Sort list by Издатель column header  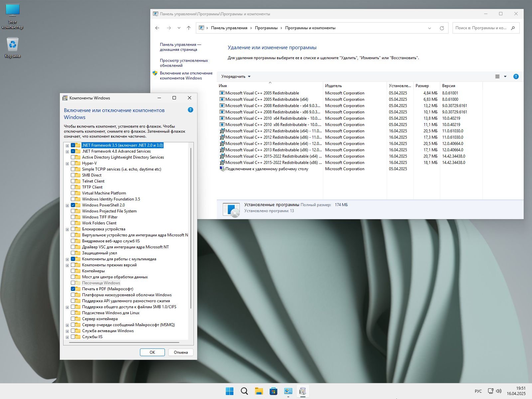(355, 86)
